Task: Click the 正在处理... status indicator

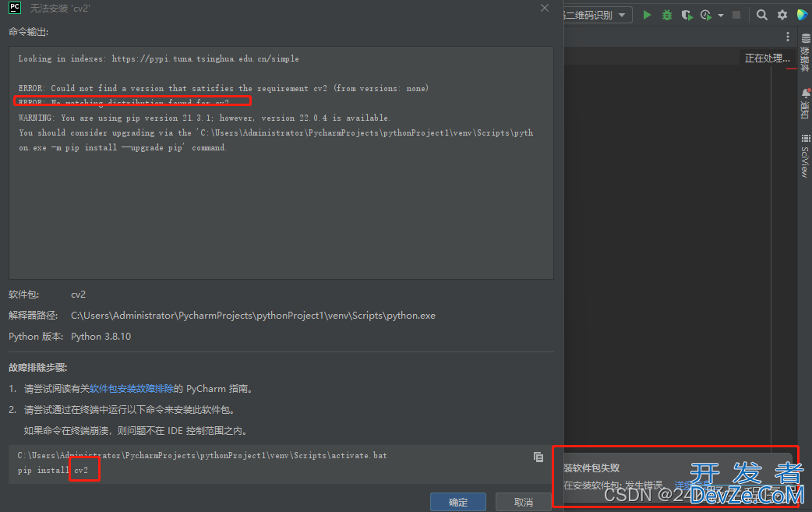Action: coord(767,58)
